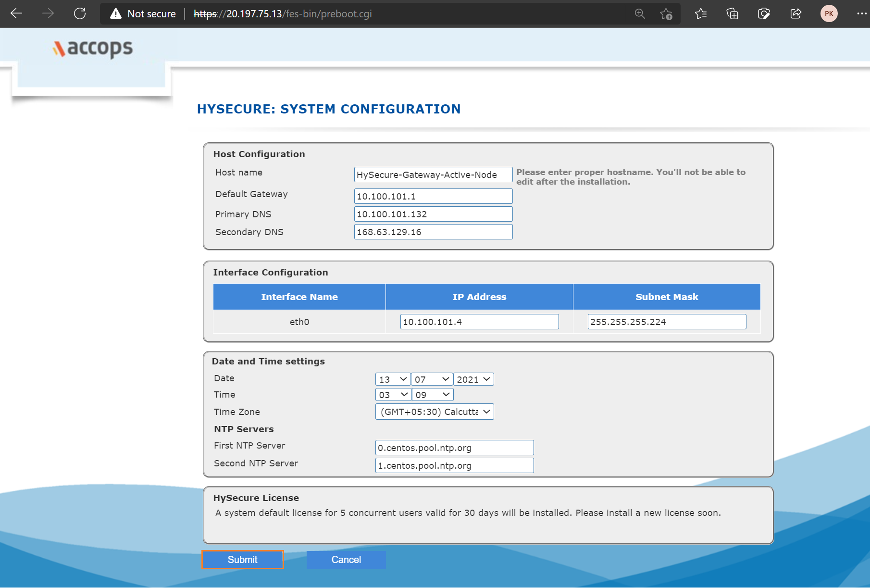Open the Favorites list icon
The image size is (870, 588).
[x=701, y=13]
